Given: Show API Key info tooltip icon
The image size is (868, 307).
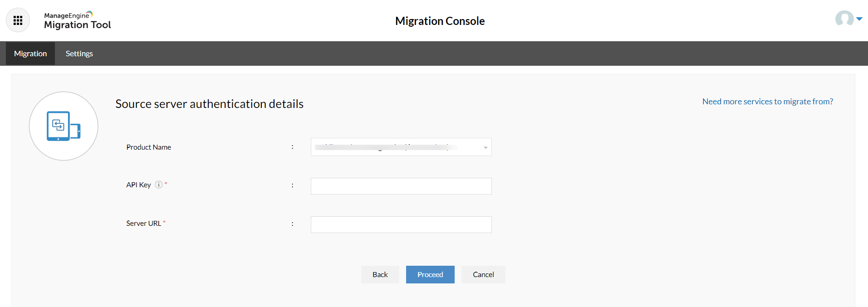Looking at the screenshot, I should coord(159,185).
